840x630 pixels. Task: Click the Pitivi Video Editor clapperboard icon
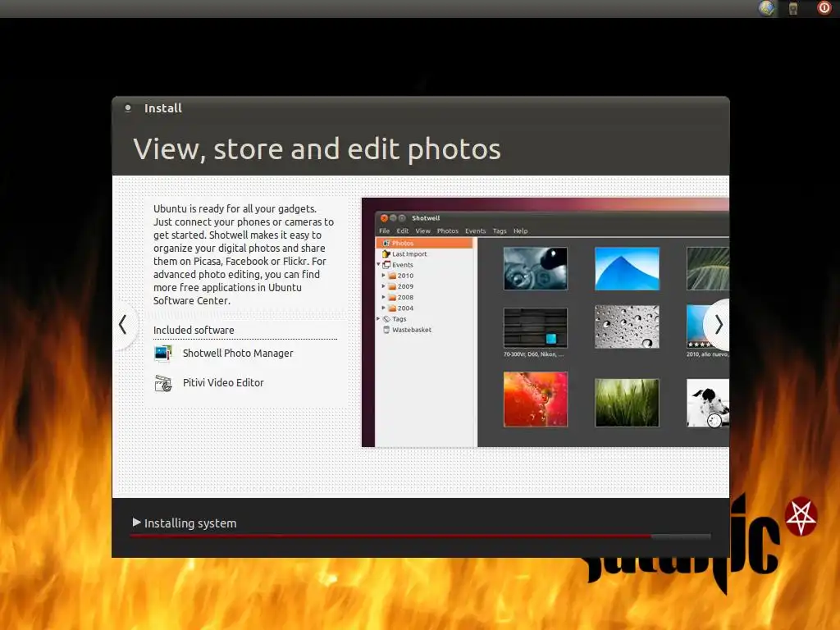163,384
